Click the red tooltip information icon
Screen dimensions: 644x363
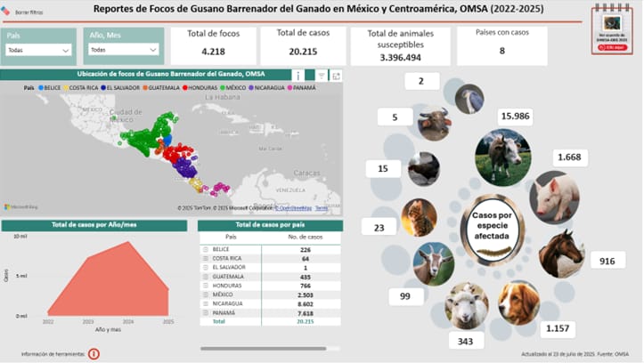pyautogui.click(x=94, y=353)
